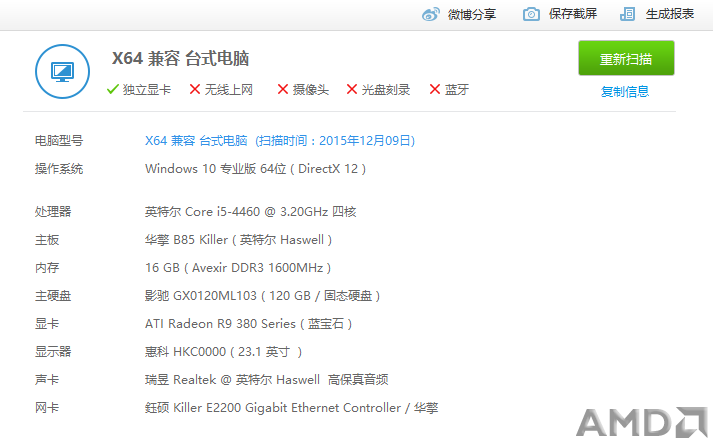Click the 操作系统 row label
Image resolution: width=713 pixels, height=443 pixels.
pyautogui.click(x=59, y=169)
